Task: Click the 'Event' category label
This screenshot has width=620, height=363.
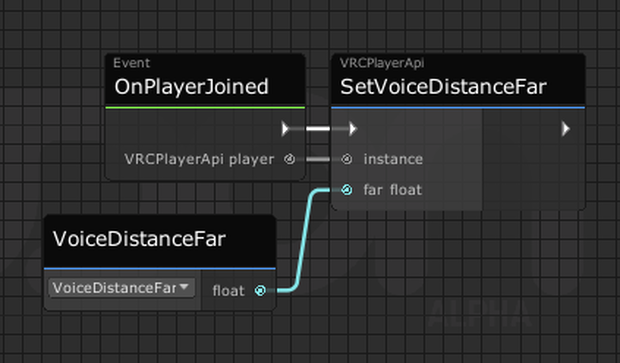Action: coord(131,63)
